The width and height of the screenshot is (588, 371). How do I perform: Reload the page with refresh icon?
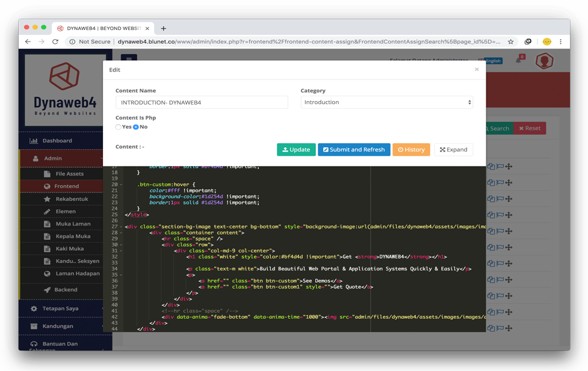(x=55, y=41)
